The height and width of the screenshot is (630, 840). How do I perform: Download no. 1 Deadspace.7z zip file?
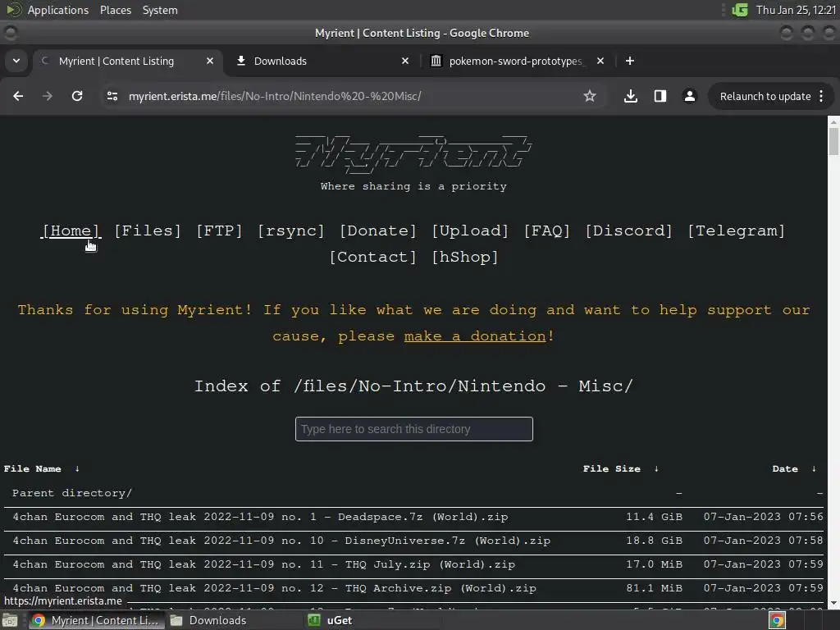(260, 517)
